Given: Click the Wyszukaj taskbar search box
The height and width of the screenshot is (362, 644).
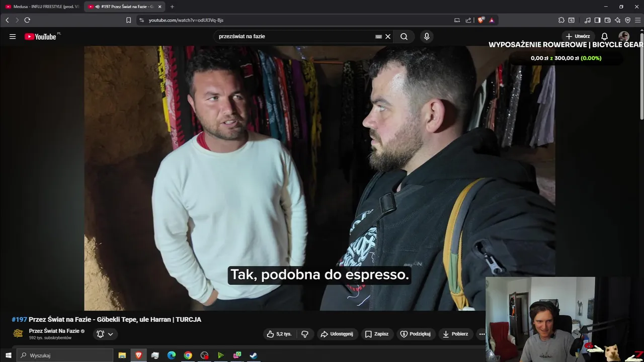Looking at the screenshot, I should 65,355.
